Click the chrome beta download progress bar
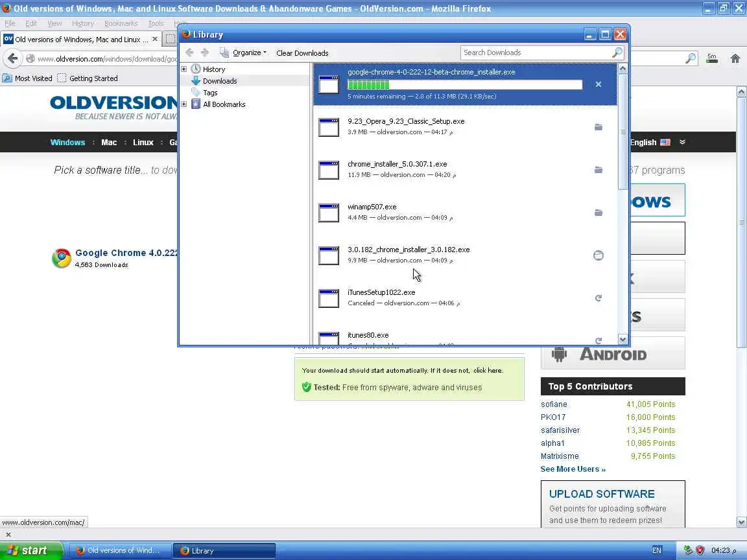747x560 pixels. pos(465,85)
